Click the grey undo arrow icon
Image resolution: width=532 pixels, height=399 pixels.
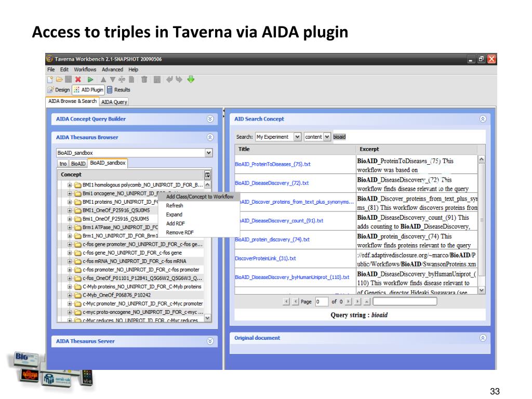pyautogui.click(x=170, y=79)
